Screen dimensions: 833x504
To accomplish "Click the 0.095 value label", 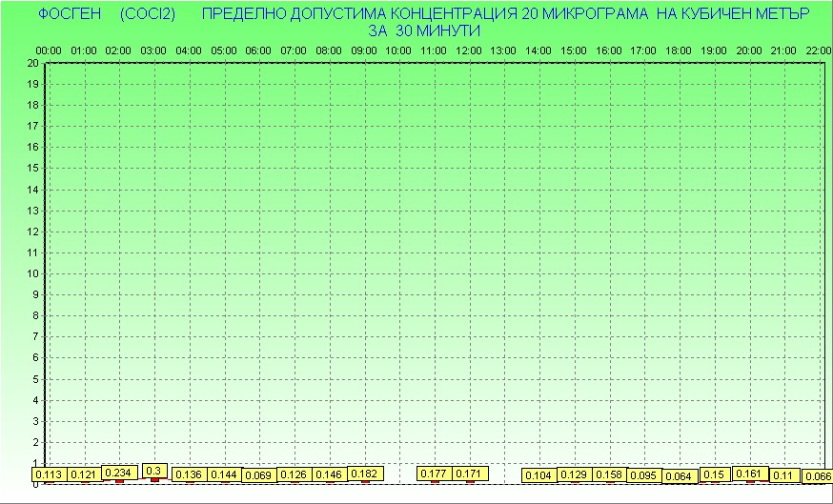I will [x=644, y=475].
